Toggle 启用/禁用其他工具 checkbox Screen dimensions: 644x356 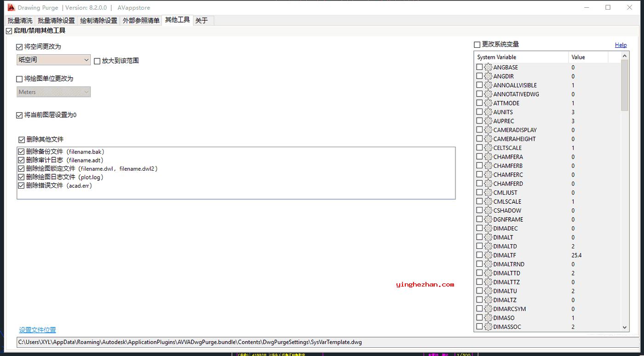click(9, 31)
